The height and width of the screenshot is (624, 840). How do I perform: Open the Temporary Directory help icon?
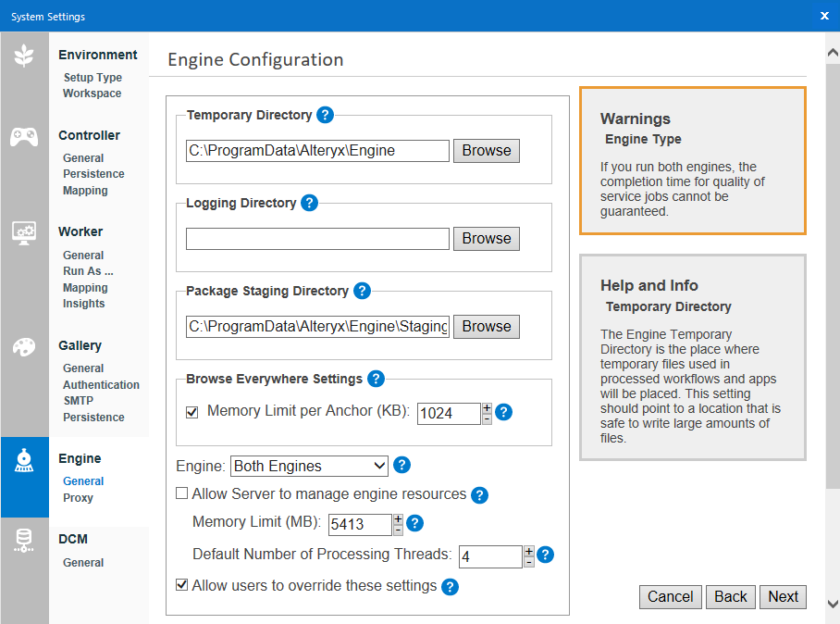[x=325, y=115]
